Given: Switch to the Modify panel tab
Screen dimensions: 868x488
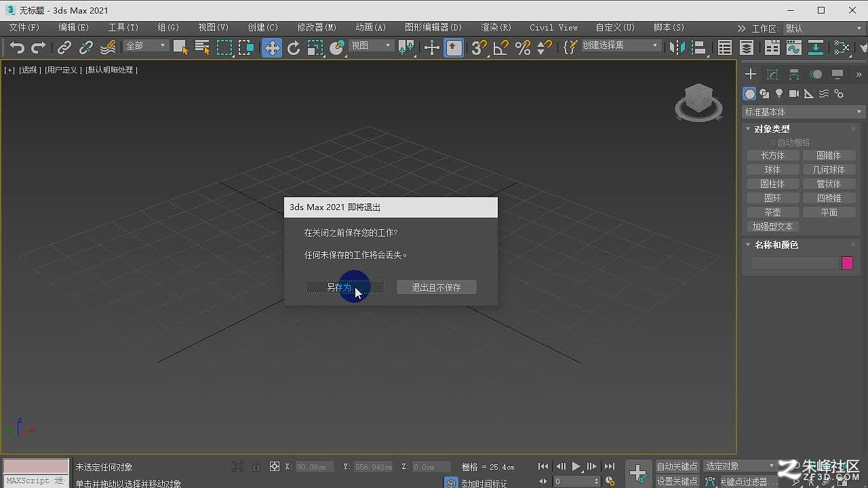Looking at the screenshot, I should tap(772, 75).
